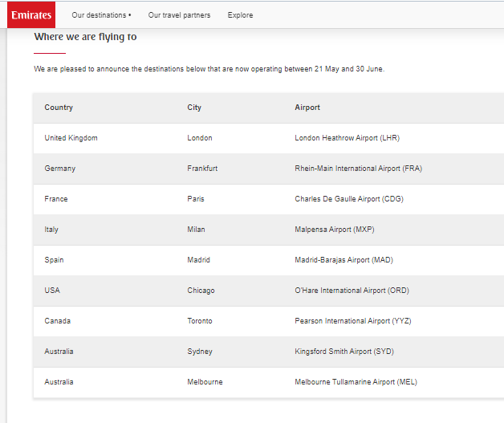This screenshot has width=504, height=423.
Task: Select the Madrid city cell
Action: coord(199,260)
